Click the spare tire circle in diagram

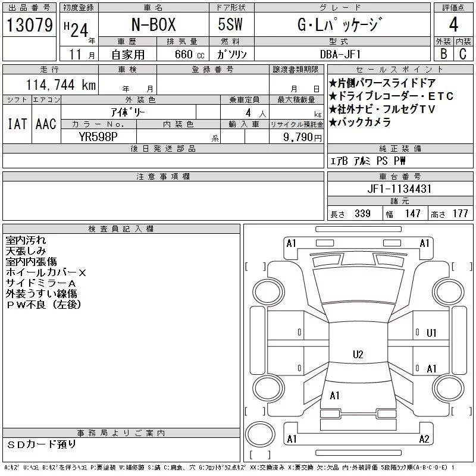pos(260,434)
